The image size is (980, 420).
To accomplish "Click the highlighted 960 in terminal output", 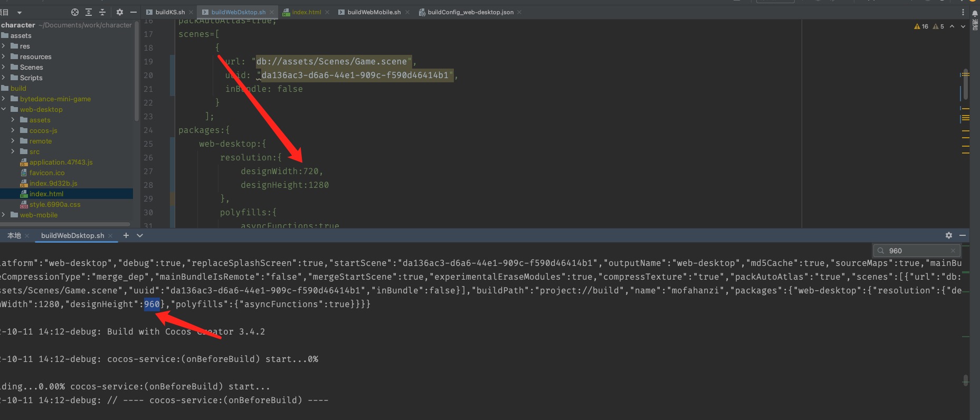I will pyautogui.click(x=152, y=304).
